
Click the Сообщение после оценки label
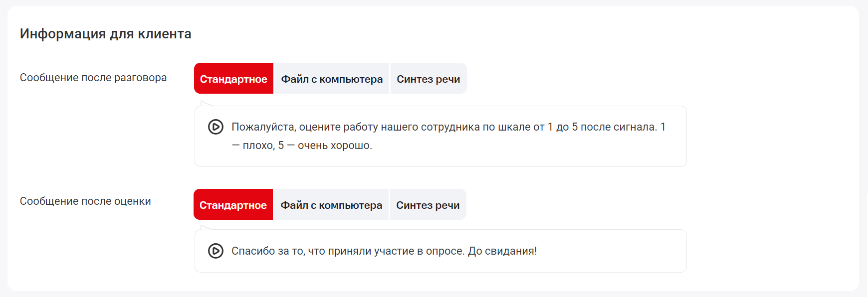(x=85, y=201)
